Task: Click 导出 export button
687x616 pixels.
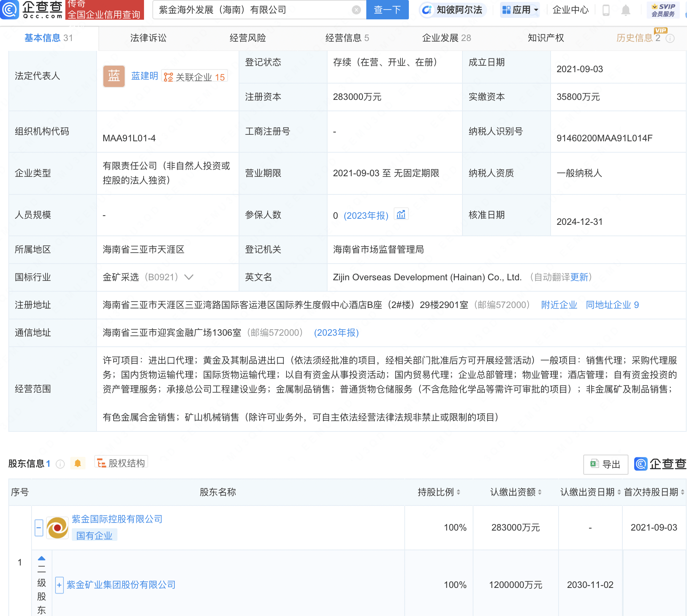Action: point(606,464)
